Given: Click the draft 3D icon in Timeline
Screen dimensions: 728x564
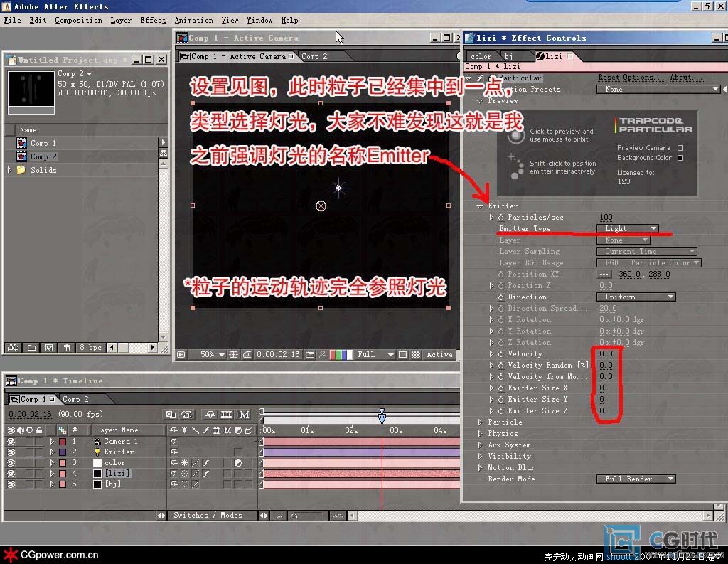Looking at the screenshot, I should point(187,415).
